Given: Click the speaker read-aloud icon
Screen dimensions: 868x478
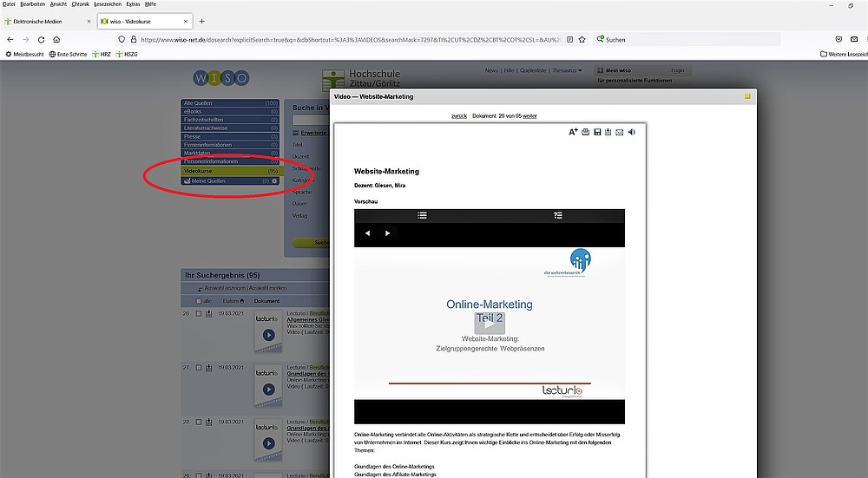Looking at the screenshot, I should click(632, 132).
